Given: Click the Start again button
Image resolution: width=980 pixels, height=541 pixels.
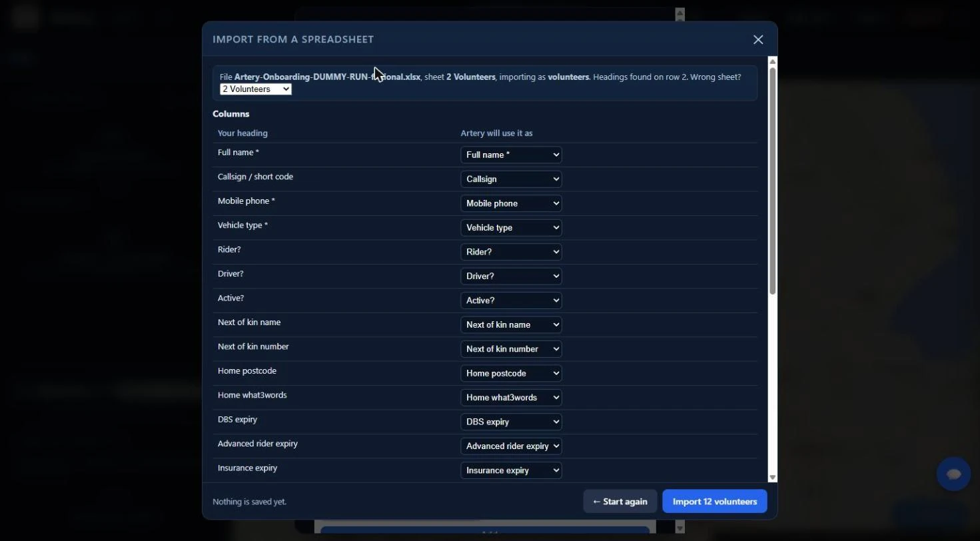Looking at the screenshot, I should [x=620, y=502].
